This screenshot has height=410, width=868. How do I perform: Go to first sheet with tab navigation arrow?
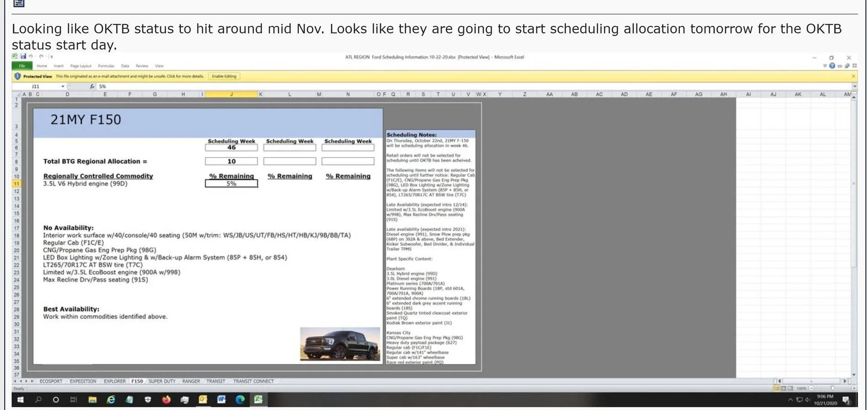coord(15,381)
